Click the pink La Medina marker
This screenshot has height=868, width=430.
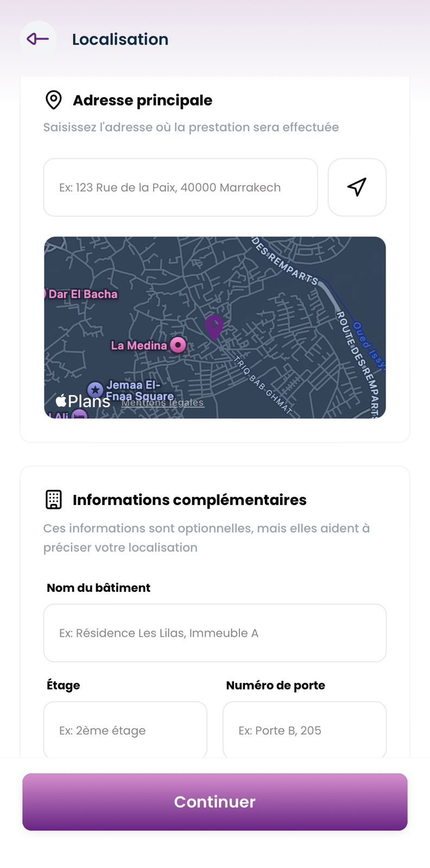click(178, 345)
